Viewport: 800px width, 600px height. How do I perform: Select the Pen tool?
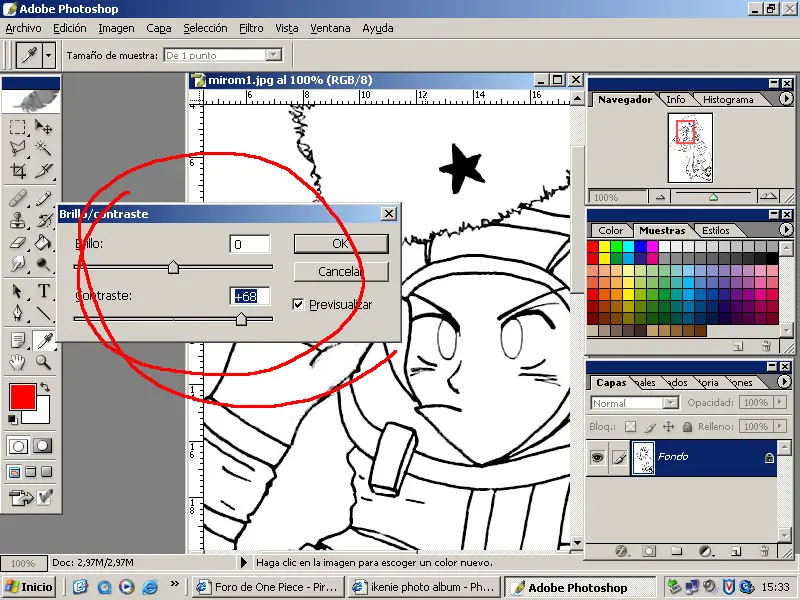tap(17, 313)
